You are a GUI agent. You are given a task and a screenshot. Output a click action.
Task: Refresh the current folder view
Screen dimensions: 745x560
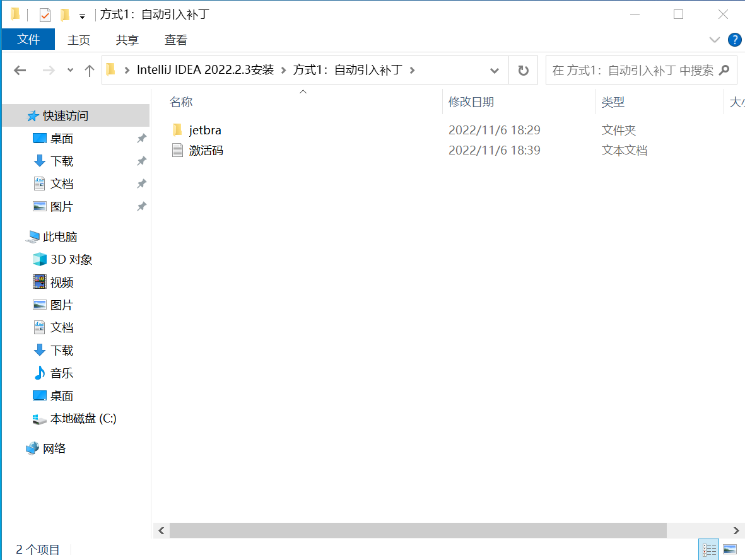[523, 71]
